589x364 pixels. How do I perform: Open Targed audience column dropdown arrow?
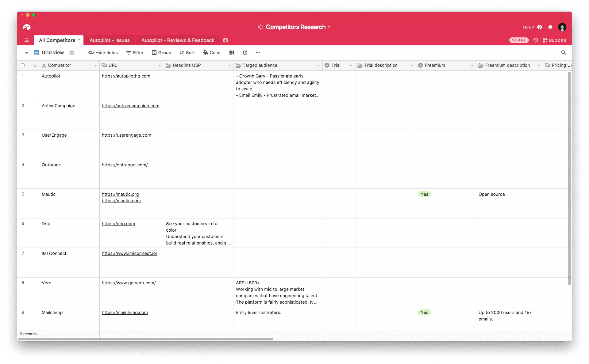click(x=318, y=66)
